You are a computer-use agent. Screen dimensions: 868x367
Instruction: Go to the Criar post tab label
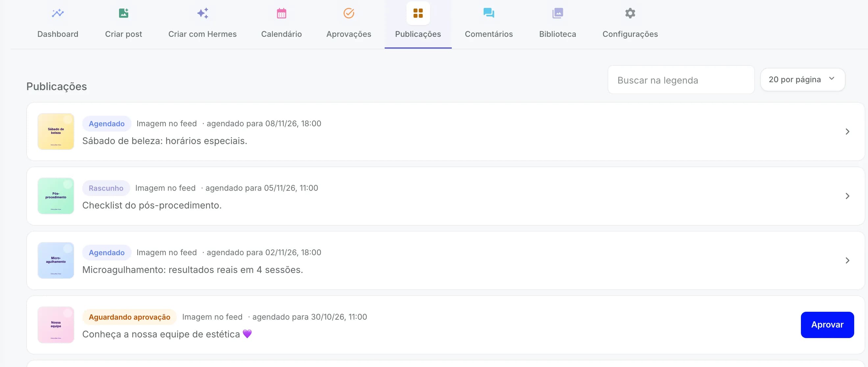123,34
